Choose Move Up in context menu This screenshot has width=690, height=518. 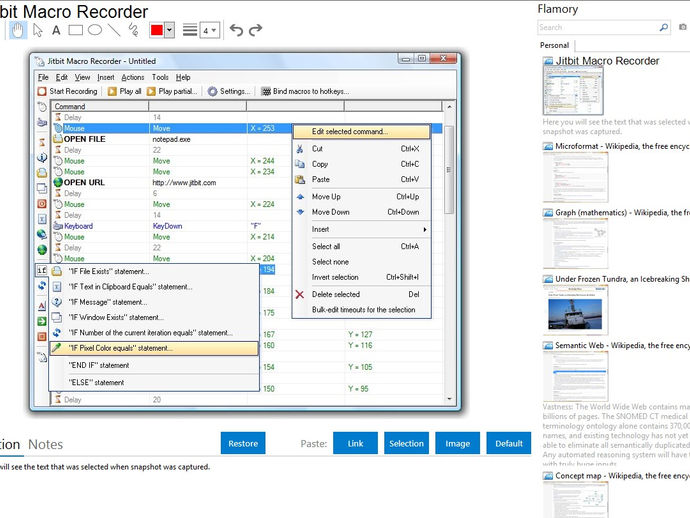pyautogui.click(x=361, y=197)
